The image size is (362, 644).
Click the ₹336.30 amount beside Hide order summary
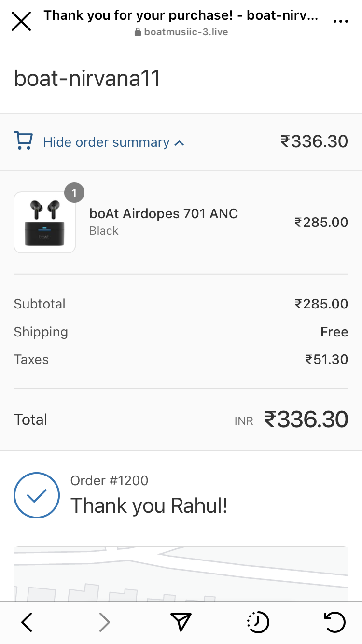[x=314, y=141]
